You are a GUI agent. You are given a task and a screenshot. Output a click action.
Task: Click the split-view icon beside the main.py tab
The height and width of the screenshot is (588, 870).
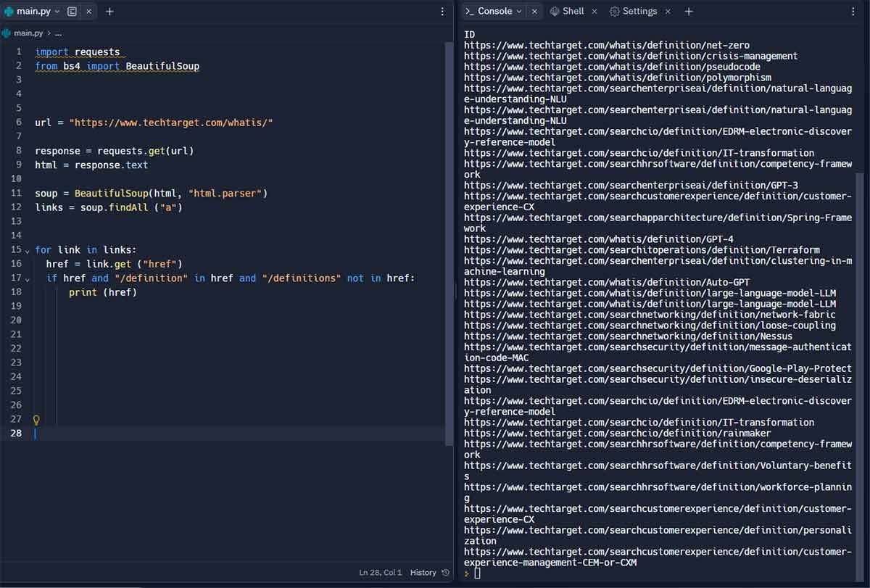click(72, 11)
